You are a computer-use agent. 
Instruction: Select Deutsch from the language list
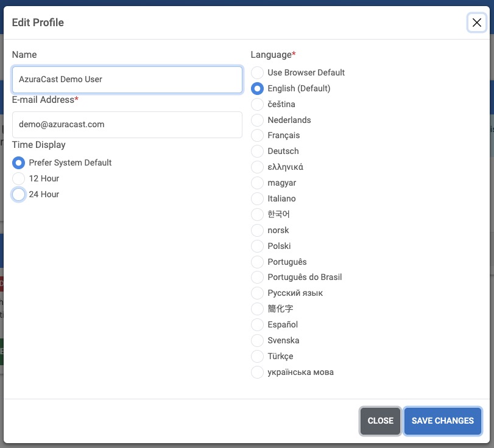tap(257, 152)
